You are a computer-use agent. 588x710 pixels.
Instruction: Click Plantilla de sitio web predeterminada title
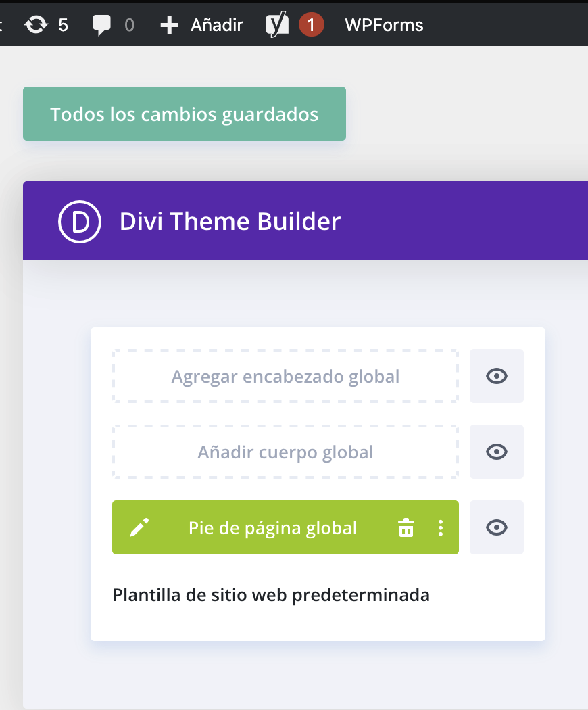point(271,595)
